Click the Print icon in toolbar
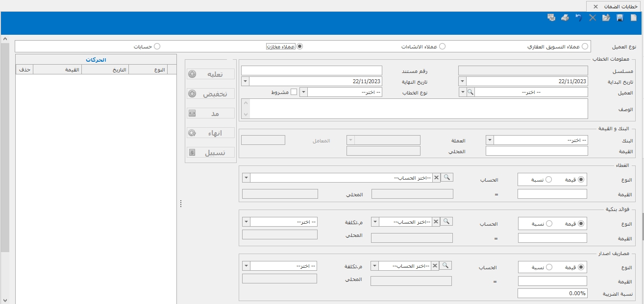This screenshot has width=644, height=304. 565,18
